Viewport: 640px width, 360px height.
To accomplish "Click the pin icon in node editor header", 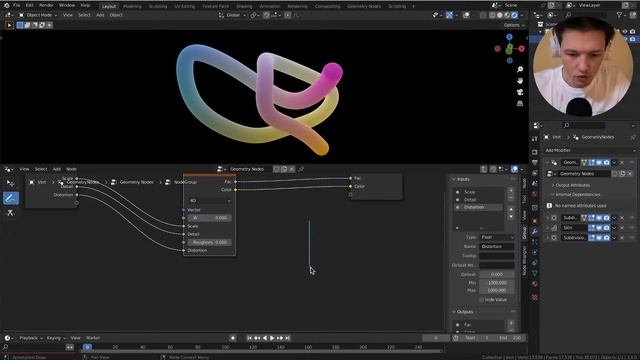I will 301,169.
